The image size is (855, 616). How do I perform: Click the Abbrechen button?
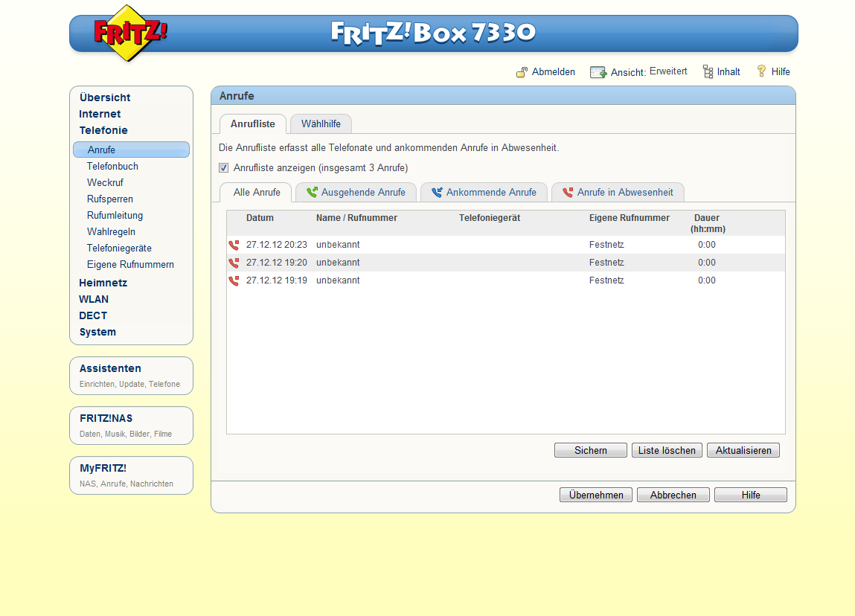673,495
